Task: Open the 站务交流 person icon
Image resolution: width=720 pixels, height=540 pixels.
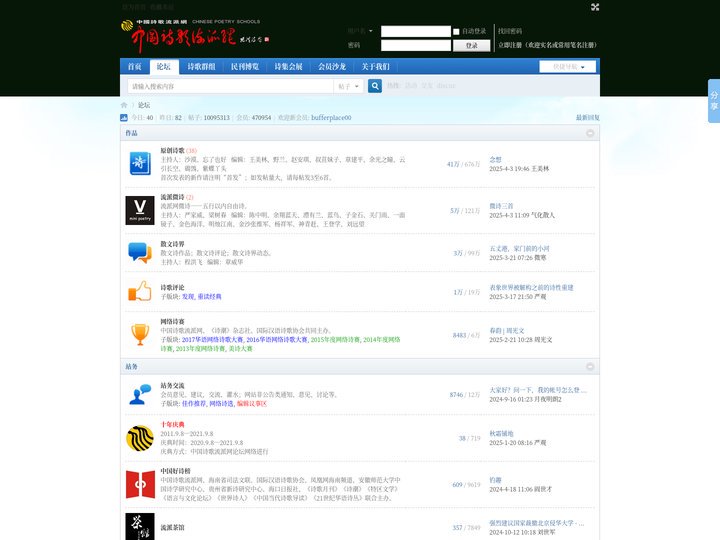Action: (x=140, y=394)
